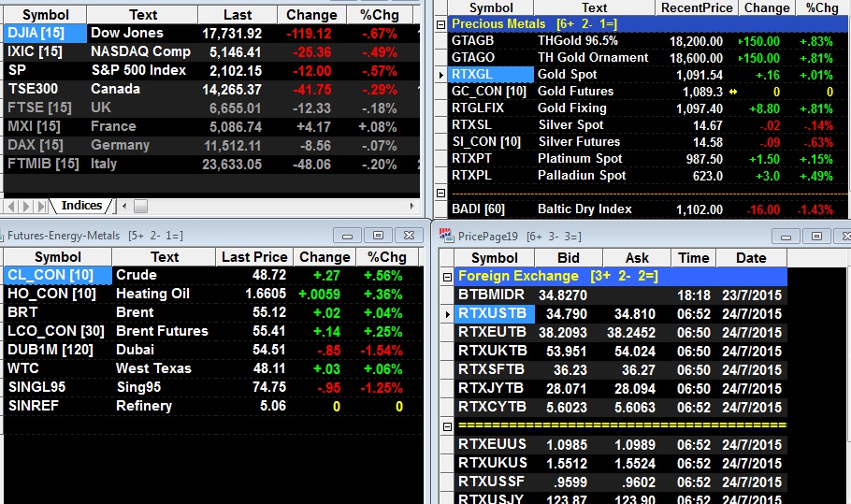Click the Symbol header in Indices table
The width and height of the screenshot is (851, 504).
coord(46,15)
